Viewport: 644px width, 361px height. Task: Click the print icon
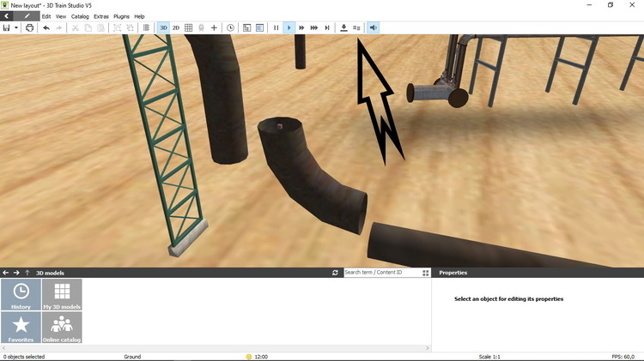pyautogui.click(x=29, y=27)
